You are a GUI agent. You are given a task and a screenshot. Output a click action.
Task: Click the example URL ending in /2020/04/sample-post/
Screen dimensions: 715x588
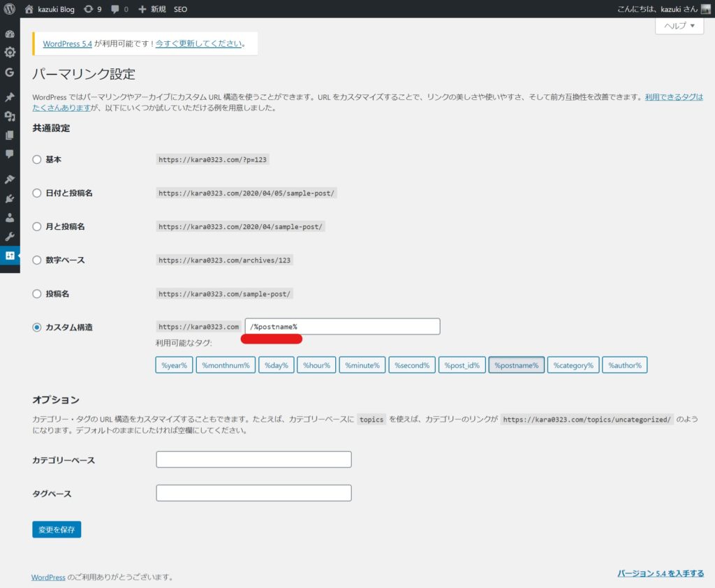coord(240,226)
